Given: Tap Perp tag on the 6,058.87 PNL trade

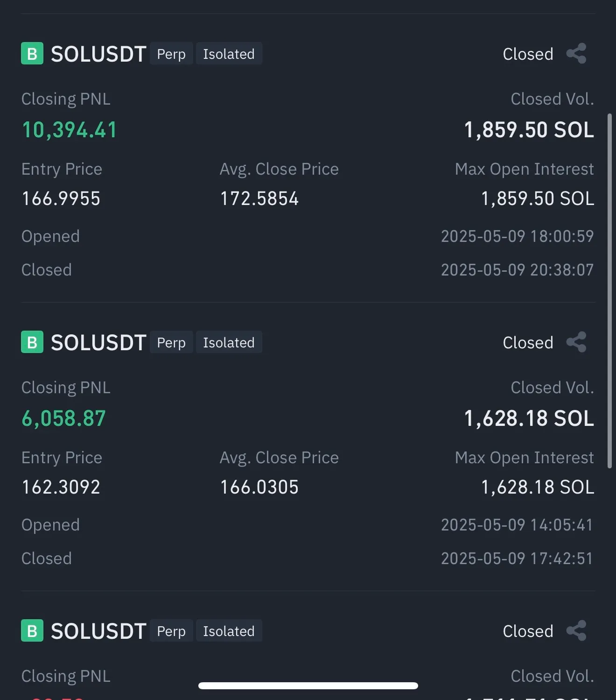Looking at the screenshot, I should point(171,342).
